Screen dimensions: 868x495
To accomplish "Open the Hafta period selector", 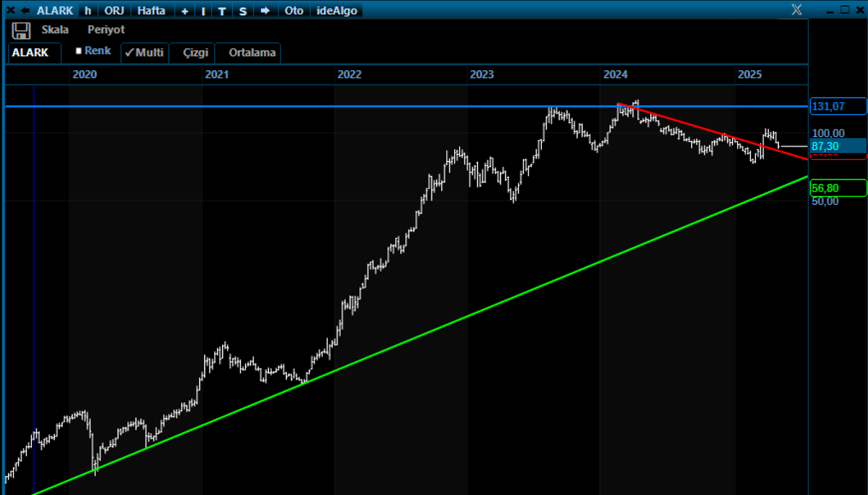I will point(151,11).
